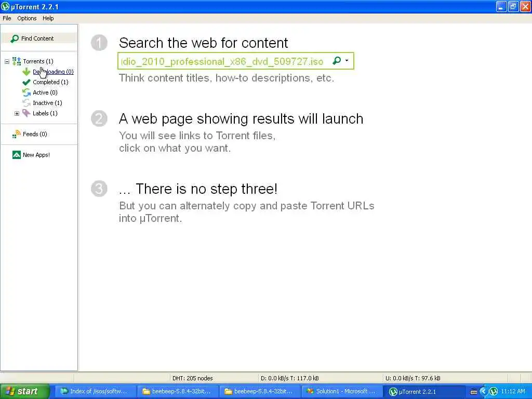Open the File menu
This screenshot has height=399, width=532.
coord(7,18)
